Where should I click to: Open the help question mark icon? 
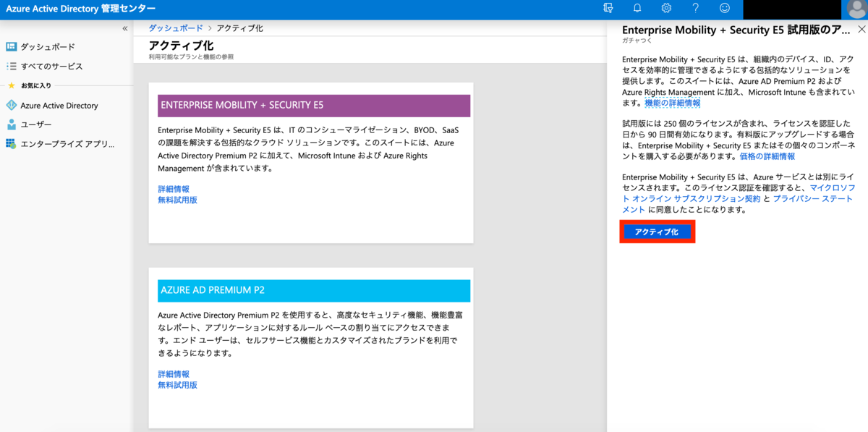pos(695,9)
